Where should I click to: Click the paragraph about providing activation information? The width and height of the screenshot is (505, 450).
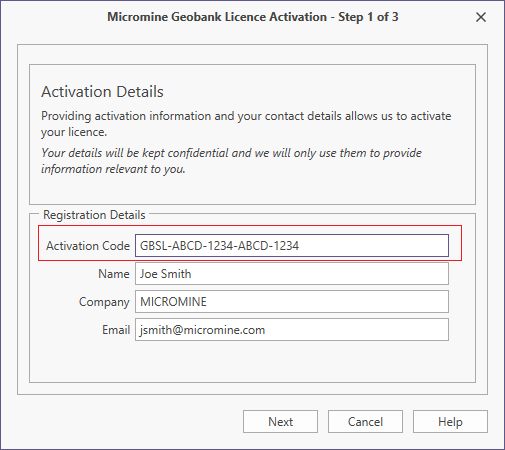(246, 124)
